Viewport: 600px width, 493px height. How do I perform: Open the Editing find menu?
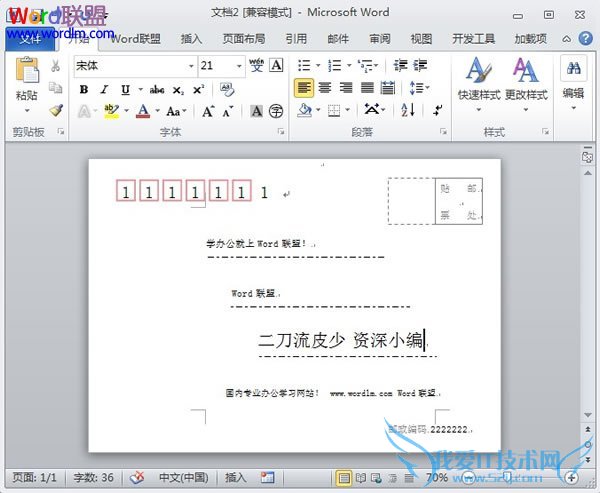coord(573,84)
